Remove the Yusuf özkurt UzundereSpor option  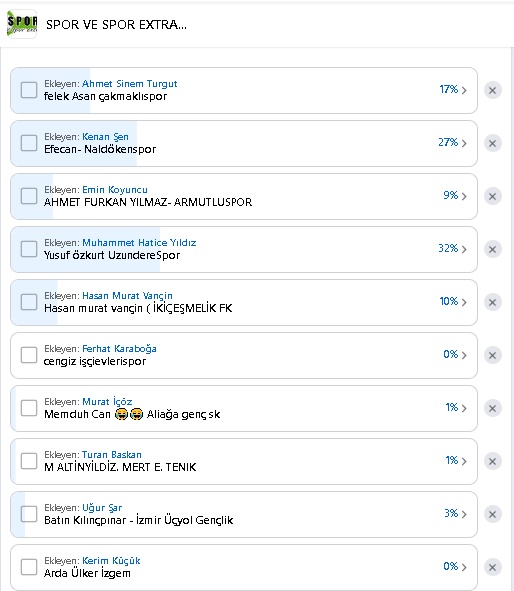(x=493, y=250)
